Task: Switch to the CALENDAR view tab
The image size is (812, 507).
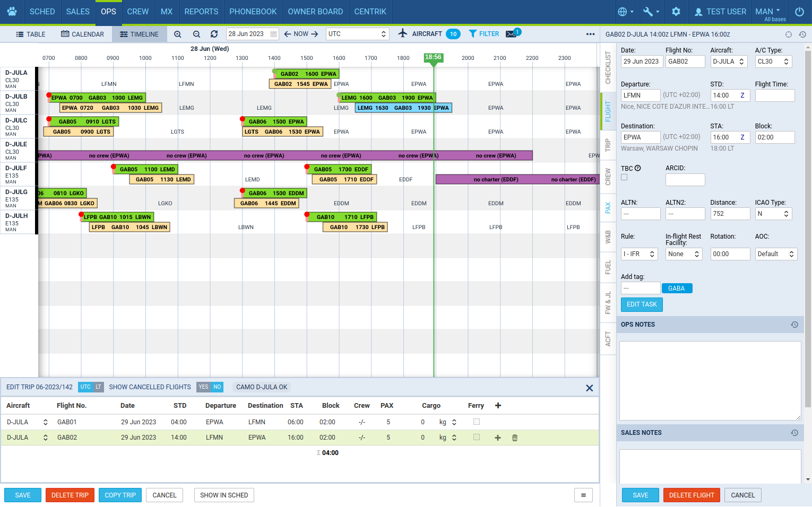Action: [83, 34]
